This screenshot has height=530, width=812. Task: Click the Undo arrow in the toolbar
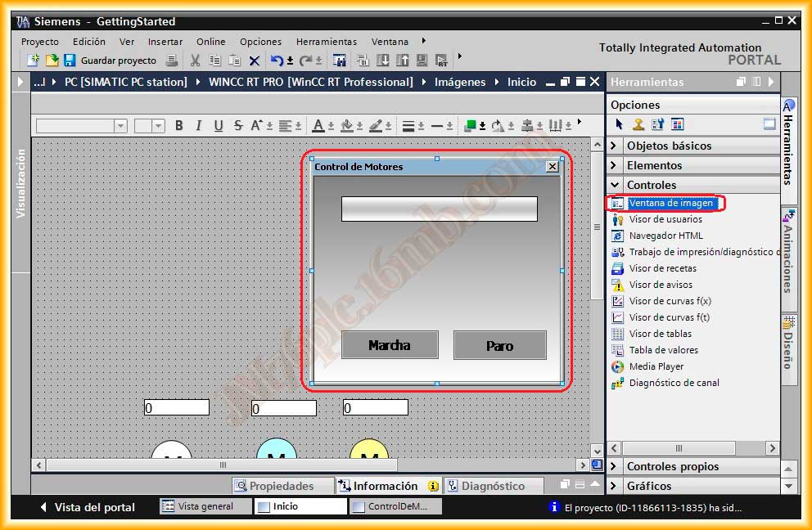point(277,61)
